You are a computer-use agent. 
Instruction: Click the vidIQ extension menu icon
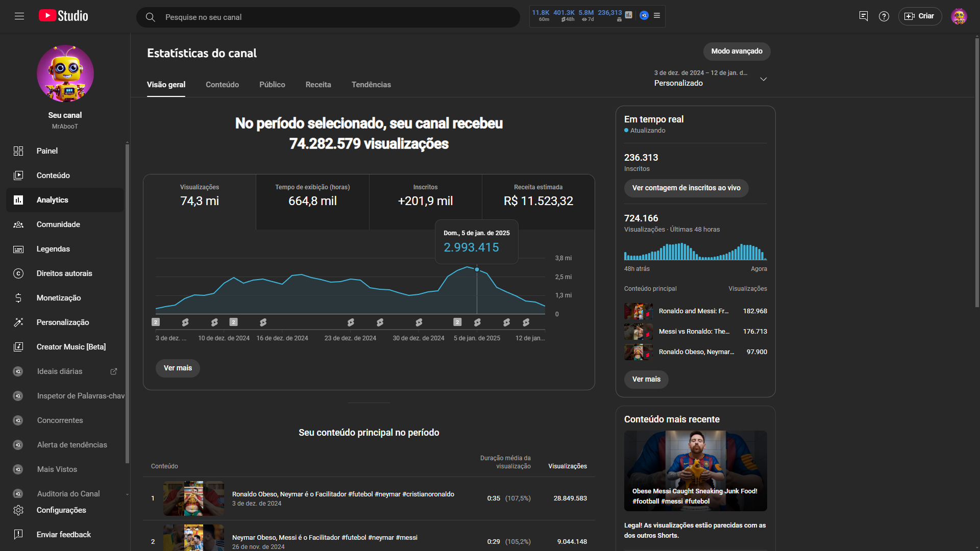click(657, 16)
